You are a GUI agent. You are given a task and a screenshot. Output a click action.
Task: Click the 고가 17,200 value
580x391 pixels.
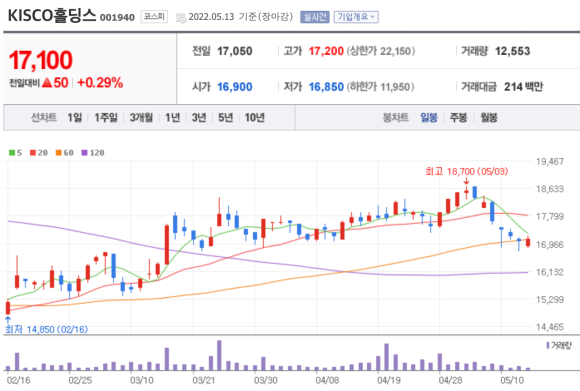pyautogui.click(x=326, y=51)
